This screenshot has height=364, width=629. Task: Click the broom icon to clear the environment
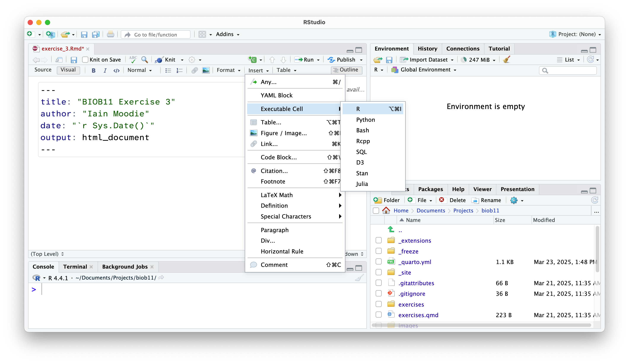click(507, 60)
